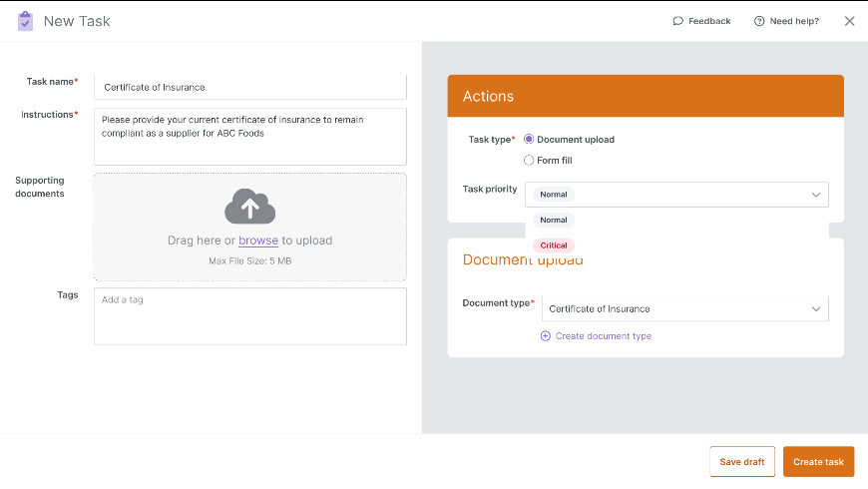The height and width of the screenshot is (489, 868).
Task: Click the Add a tag field
Action: (x=250, y=316)
